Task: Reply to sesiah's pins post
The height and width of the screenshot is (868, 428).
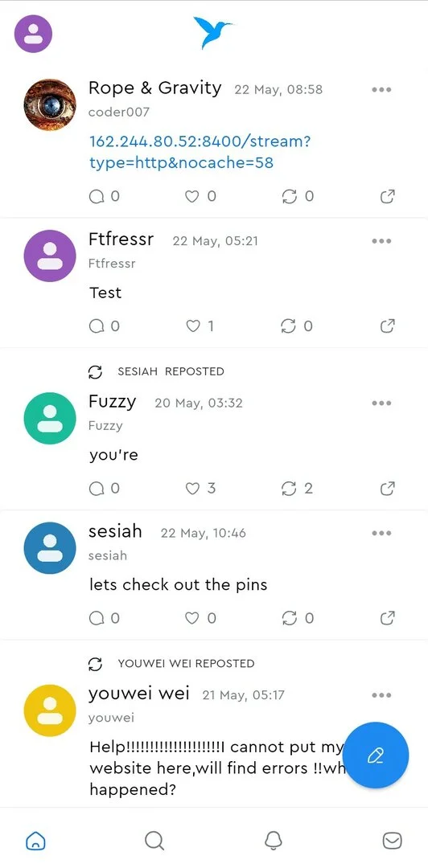Action: tap(97, 618)
